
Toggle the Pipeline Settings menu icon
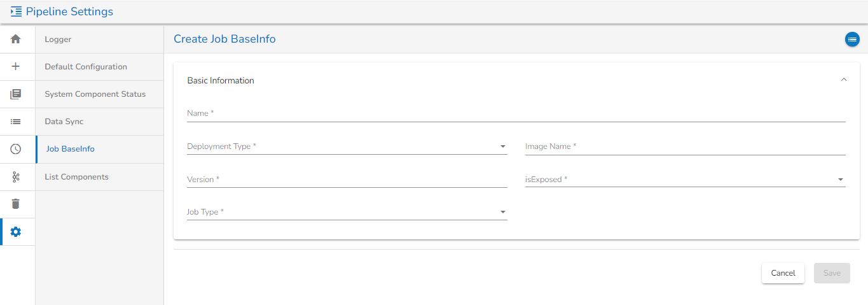click(x=16, y=11)
